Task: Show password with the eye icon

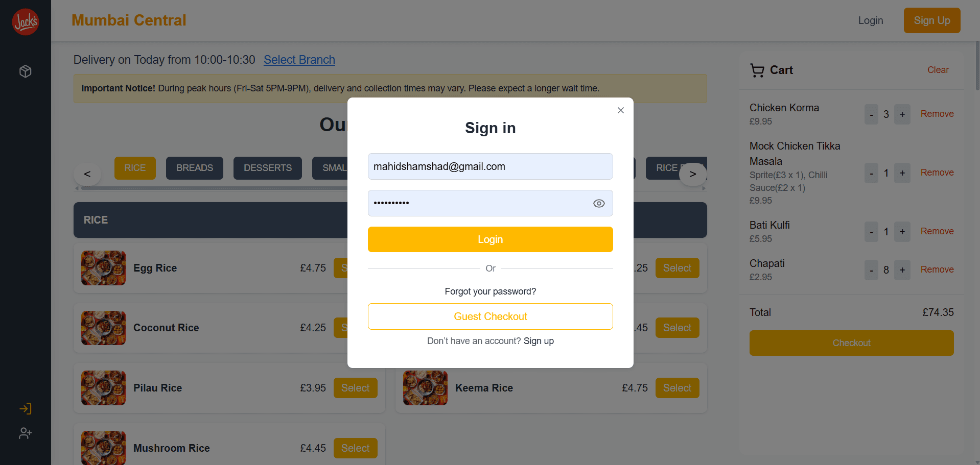Action: 599,204
